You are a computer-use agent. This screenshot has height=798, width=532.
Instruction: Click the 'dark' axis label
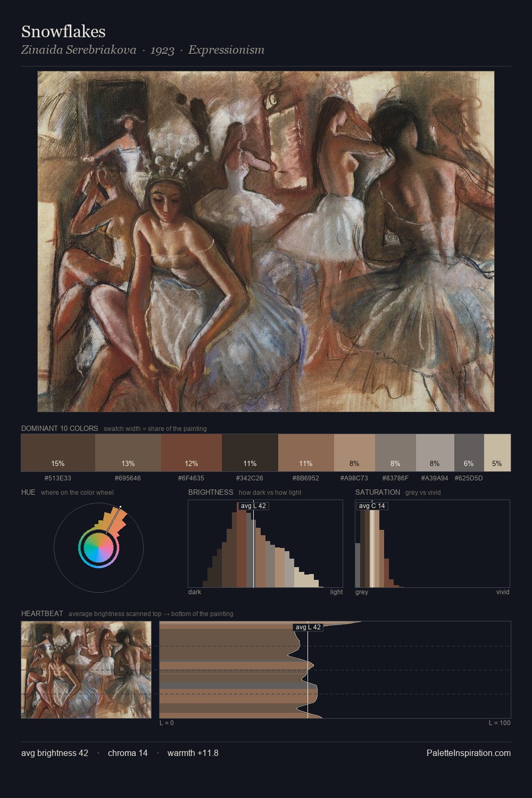point(195,592)
